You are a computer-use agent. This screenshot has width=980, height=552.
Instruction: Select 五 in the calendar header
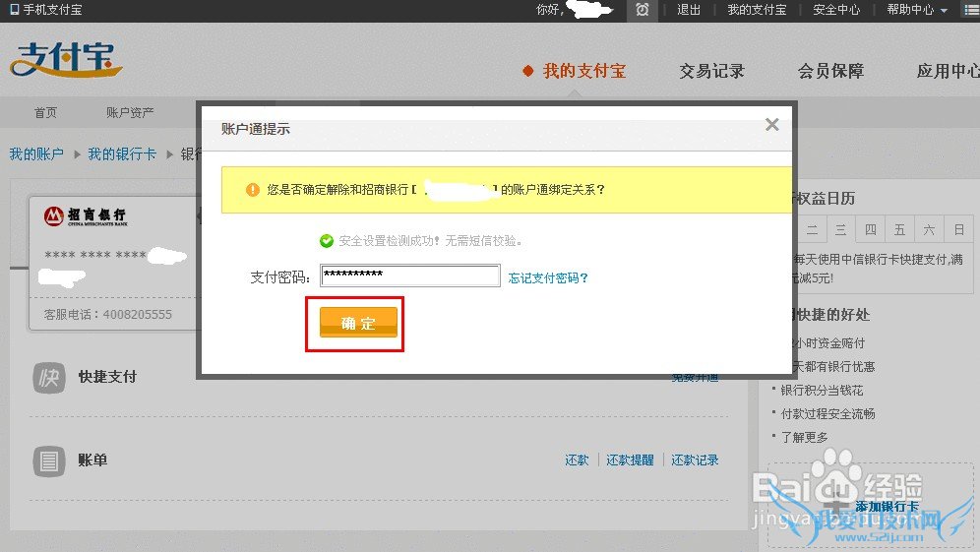[x=900, y=229]
